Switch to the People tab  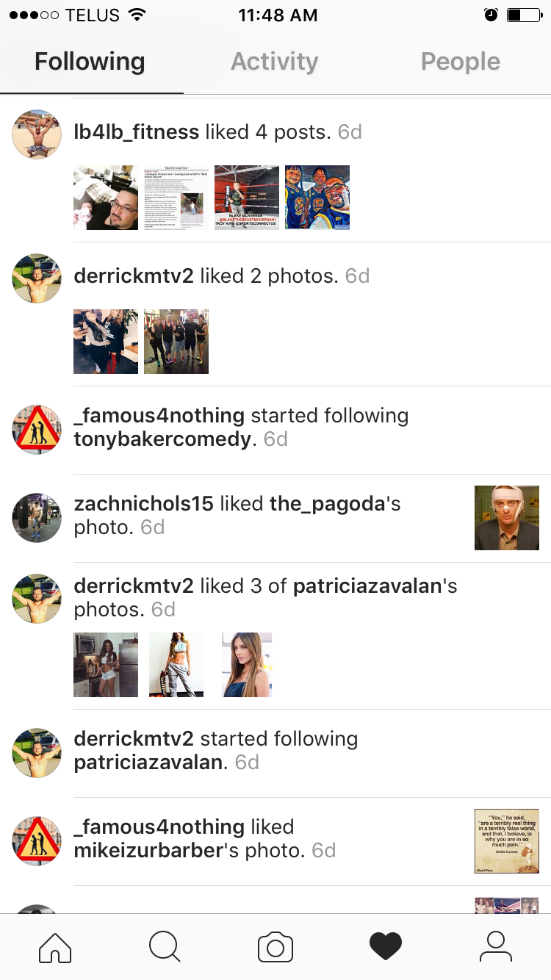[x=461, y=62]
